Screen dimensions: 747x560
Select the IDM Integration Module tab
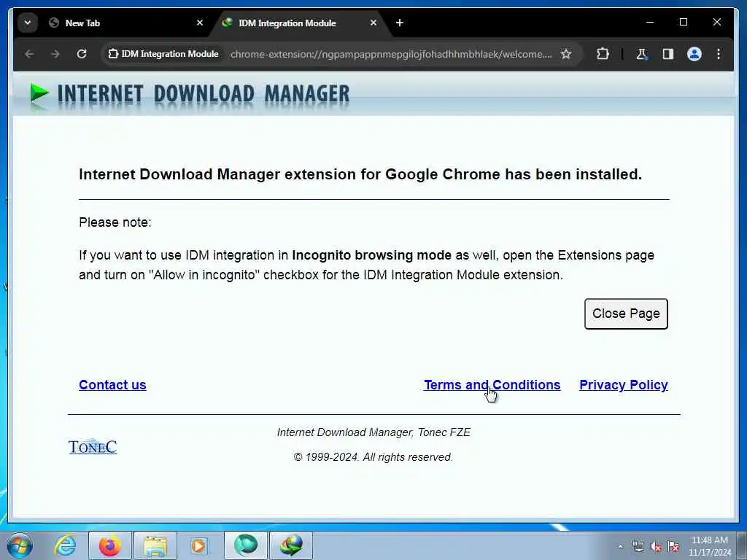coord(300,23)
